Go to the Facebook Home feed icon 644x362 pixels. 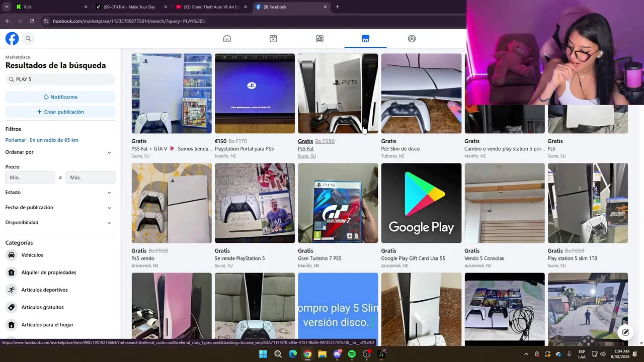[227, 39]
